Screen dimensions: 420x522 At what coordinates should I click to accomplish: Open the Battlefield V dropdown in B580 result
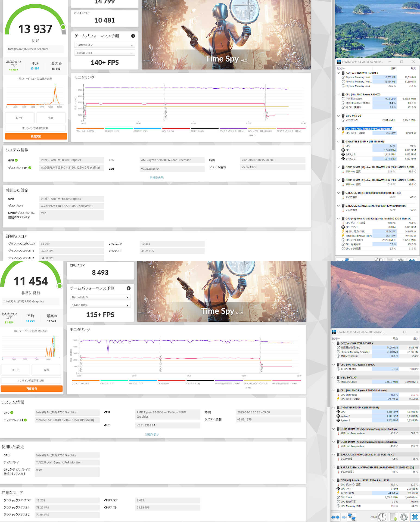point(104,45)
